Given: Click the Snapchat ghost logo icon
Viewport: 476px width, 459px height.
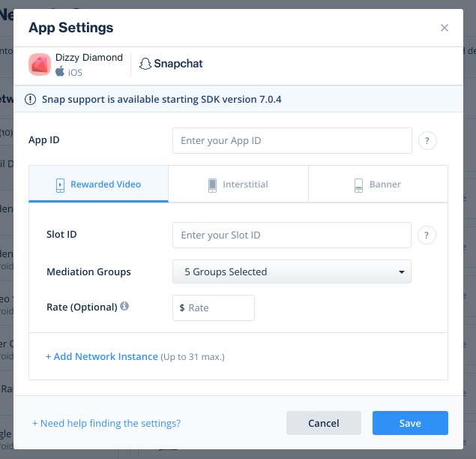Looking at the screenshot, I should coord(145,64).
